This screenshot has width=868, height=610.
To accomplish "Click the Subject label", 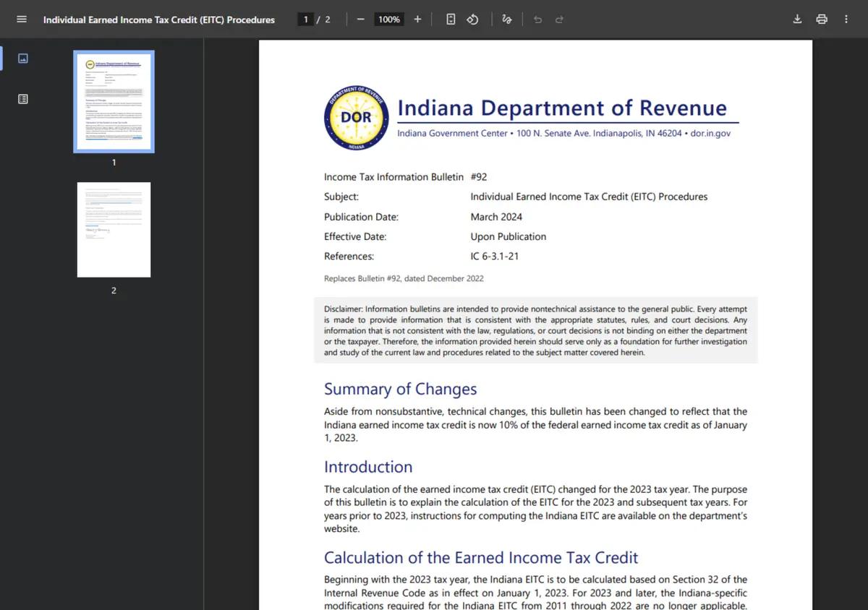I will [341, 197].
